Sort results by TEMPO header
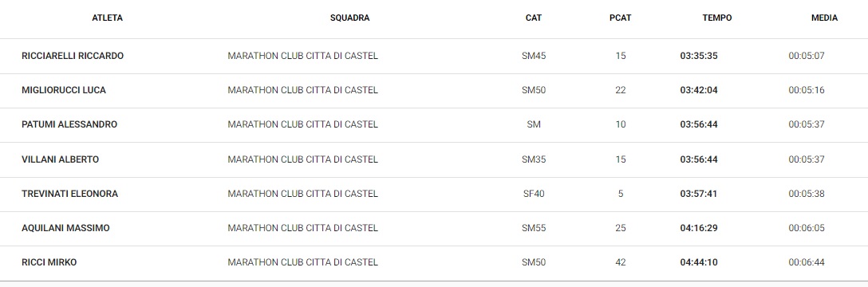This screenshot has width=868, height=287. click(x=717, y=18)
